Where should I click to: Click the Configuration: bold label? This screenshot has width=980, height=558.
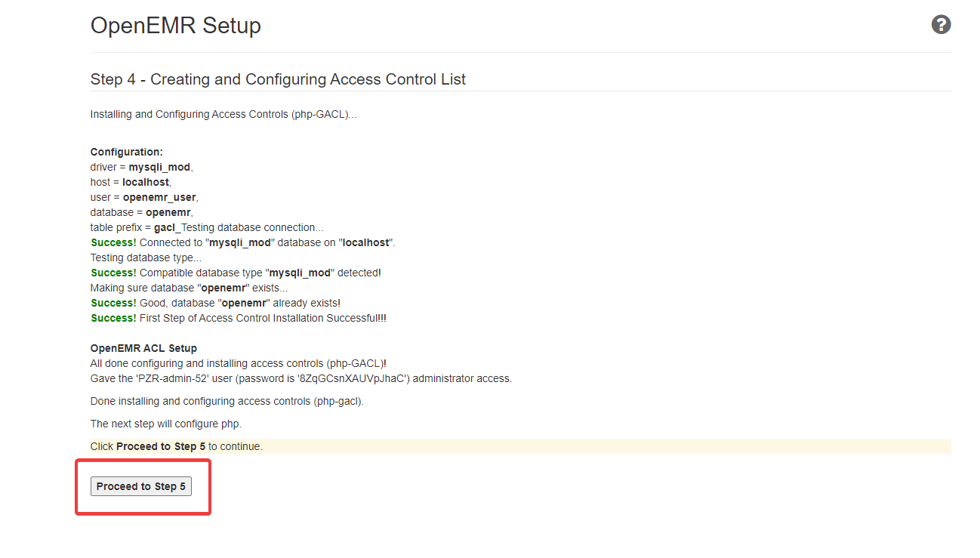coord(127,152)
